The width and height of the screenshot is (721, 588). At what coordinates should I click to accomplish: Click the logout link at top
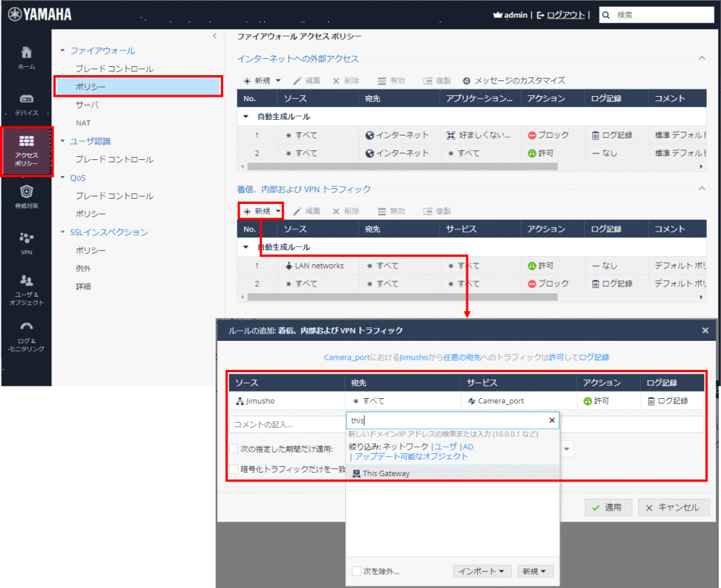[x=565, y=15]
